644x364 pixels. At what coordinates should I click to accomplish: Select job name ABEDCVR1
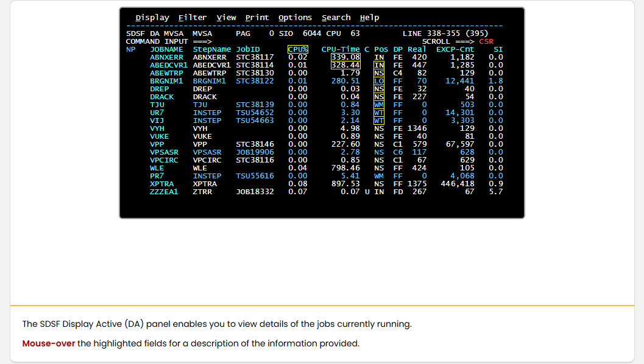point(168,65)
